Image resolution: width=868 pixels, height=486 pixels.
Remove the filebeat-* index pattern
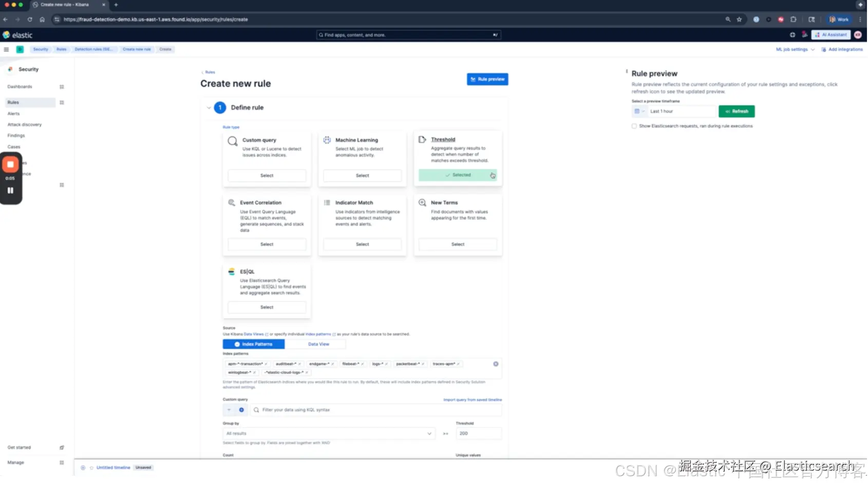click(x=363, y=364)
